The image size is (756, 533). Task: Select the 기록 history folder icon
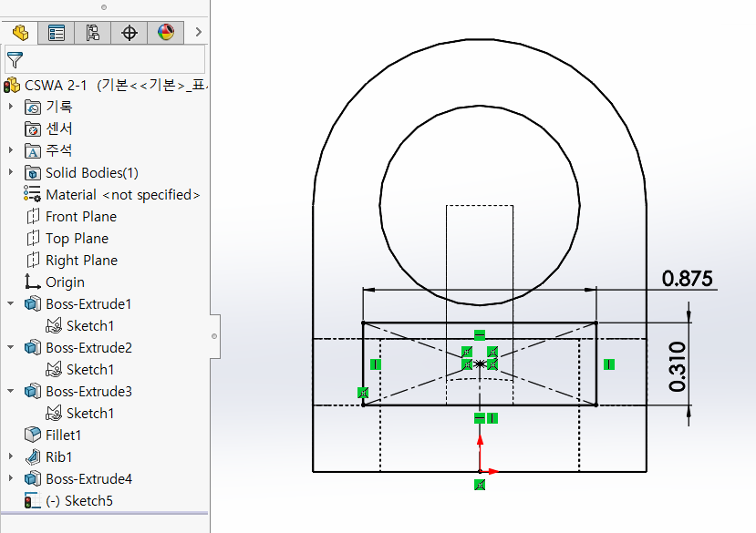pos(32,107)
